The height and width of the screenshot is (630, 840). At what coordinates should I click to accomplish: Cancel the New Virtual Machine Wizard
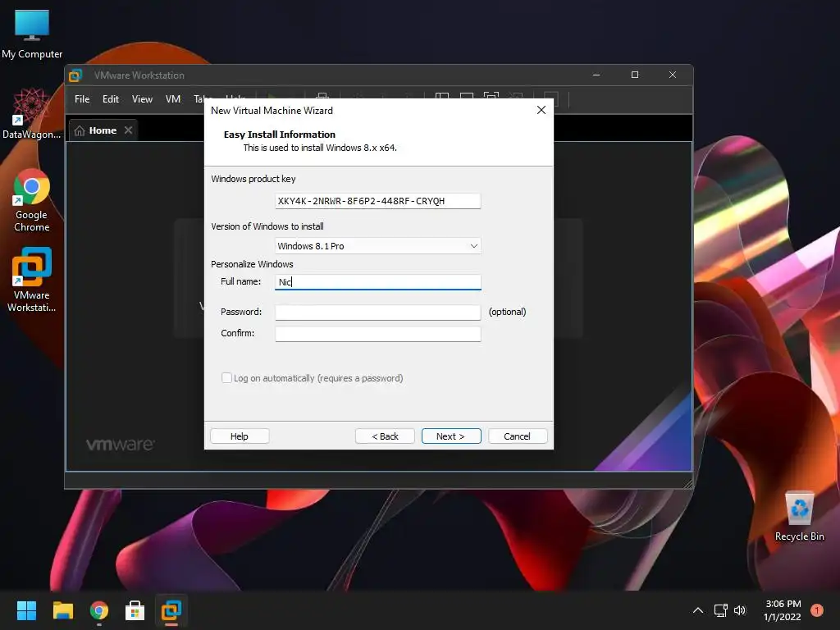point(518,436)
